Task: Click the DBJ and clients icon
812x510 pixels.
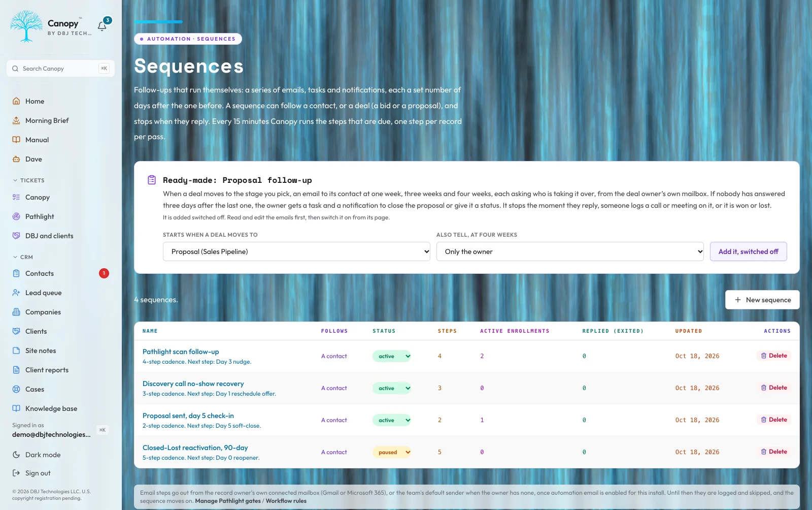Action: point(16,236)
